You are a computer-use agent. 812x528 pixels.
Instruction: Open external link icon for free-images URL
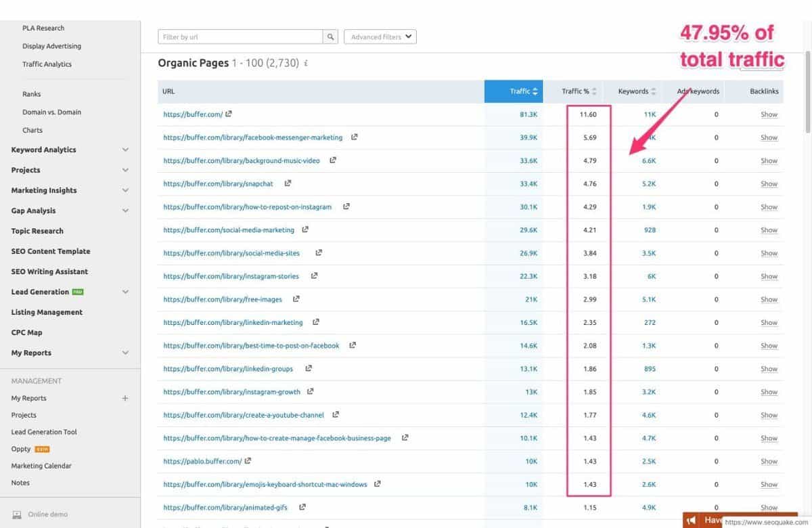click(296, 299)
